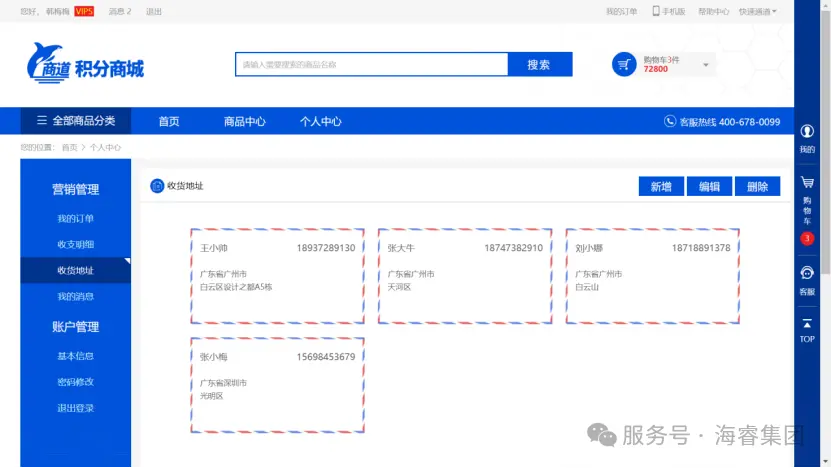The width and height of the screenshot is (831, 468).
Task: Click the 客服热线 phone icon
Action: [670, 121]
